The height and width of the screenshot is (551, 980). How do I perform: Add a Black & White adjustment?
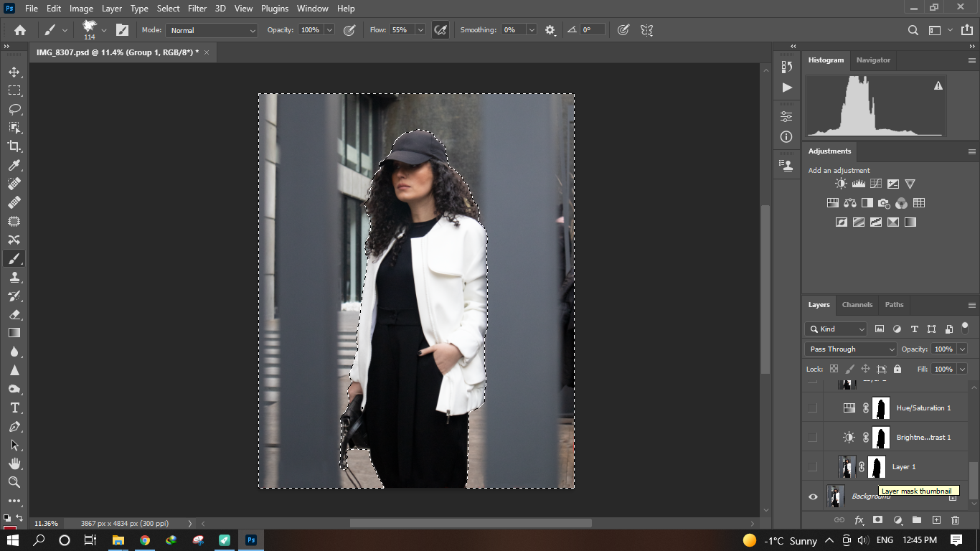pos(867,203)
